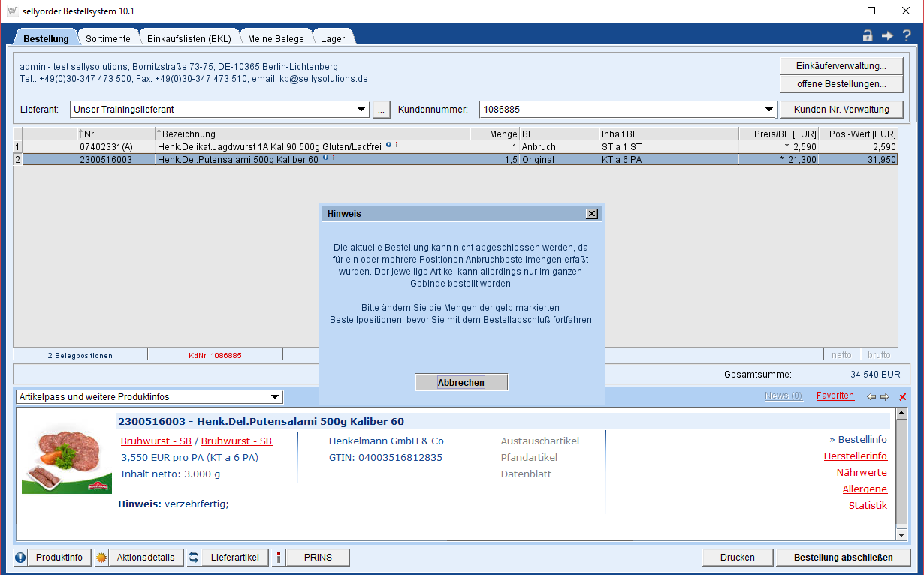This screenshot has width=924, height=575.
Task: Open help via the question mark icon
Action: pos(907,35)
